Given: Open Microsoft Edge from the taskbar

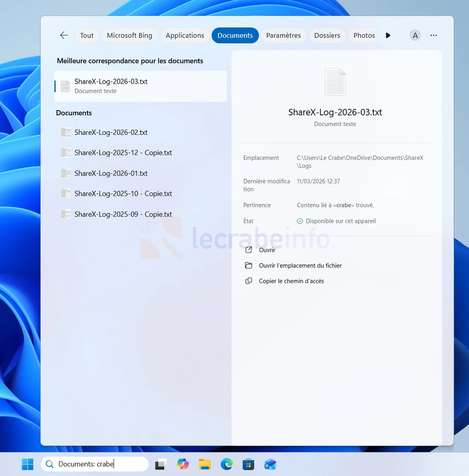Looking at the screenshot, I should pyautogui.click(x=227, y=464).
